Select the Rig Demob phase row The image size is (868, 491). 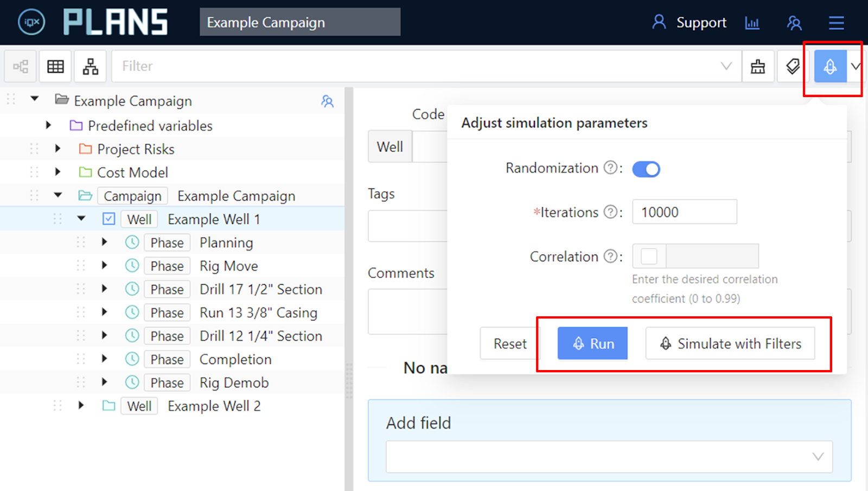[x=172, y=382]
